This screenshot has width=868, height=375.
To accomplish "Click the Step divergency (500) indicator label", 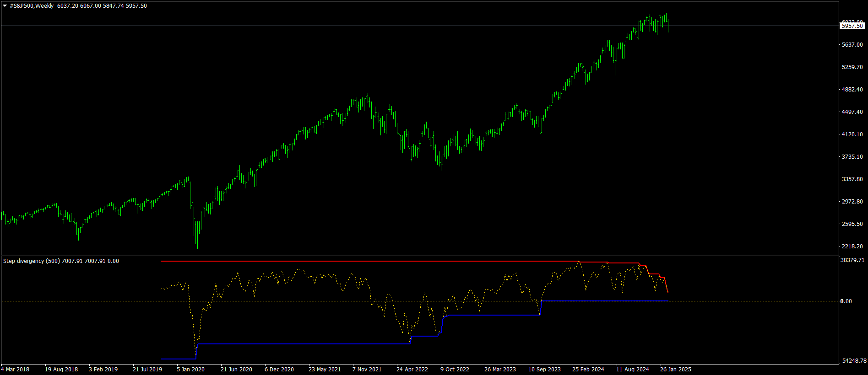I will (31, 261).
